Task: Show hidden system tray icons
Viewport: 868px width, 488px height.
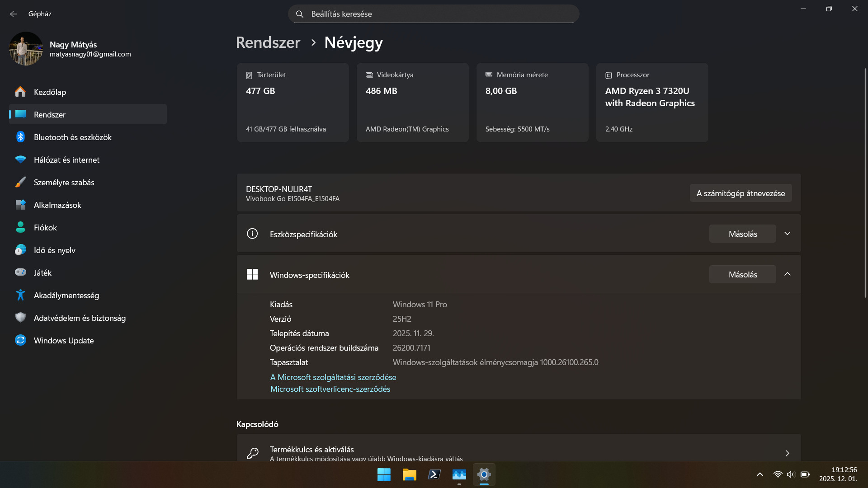Action: 760,474
